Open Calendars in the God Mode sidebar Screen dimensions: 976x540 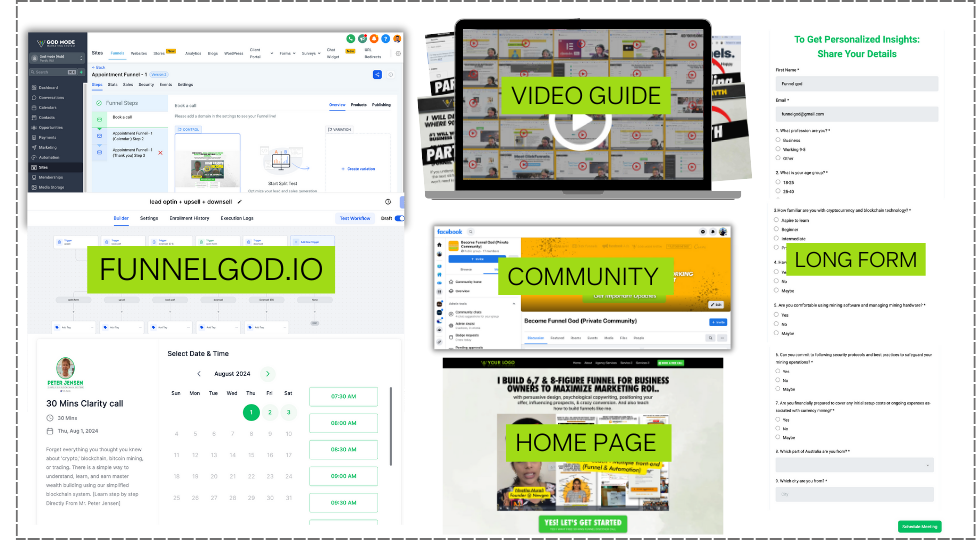[x=47, y=108]
